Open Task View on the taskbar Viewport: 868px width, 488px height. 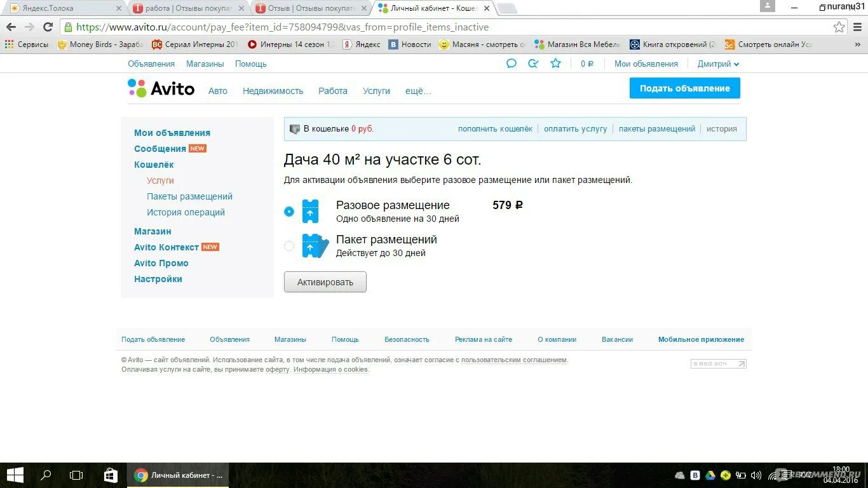click(x=76, y=475)
